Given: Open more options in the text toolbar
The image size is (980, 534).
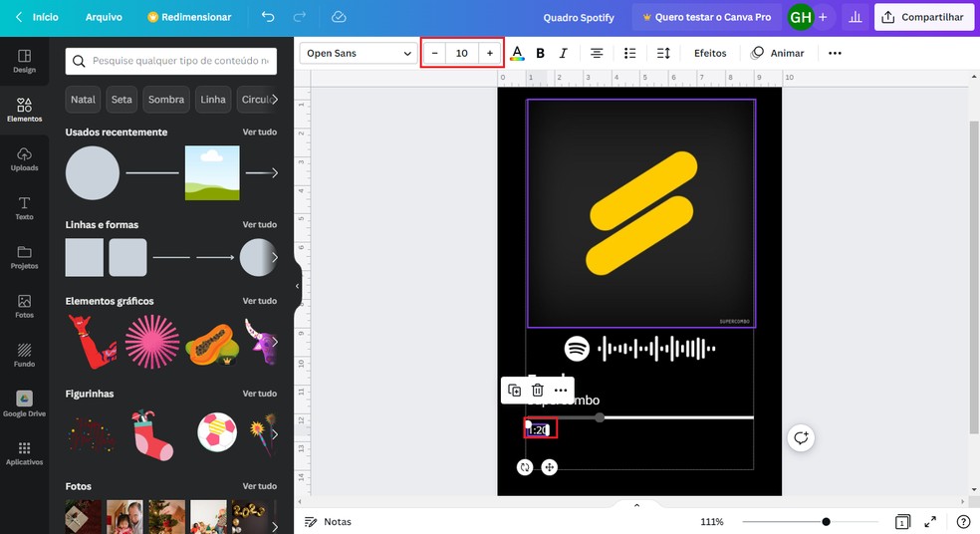Looking at the screenshot, I should [835, 53].
